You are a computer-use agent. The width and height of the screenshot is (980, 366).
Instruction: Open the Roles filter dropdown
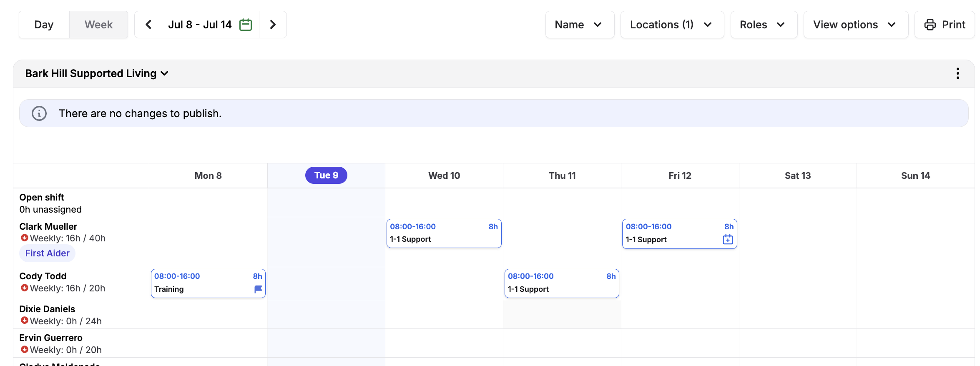click(764, 25)
